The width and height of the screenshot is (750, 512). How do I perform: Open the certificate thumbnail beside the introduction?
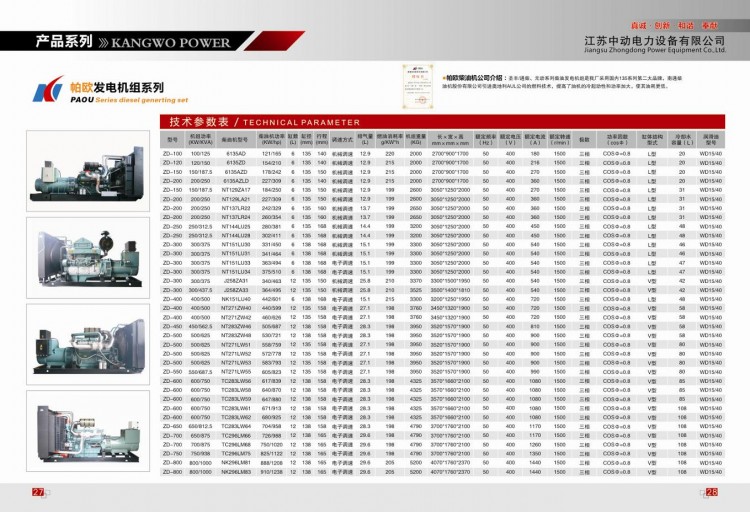[418, 86]
